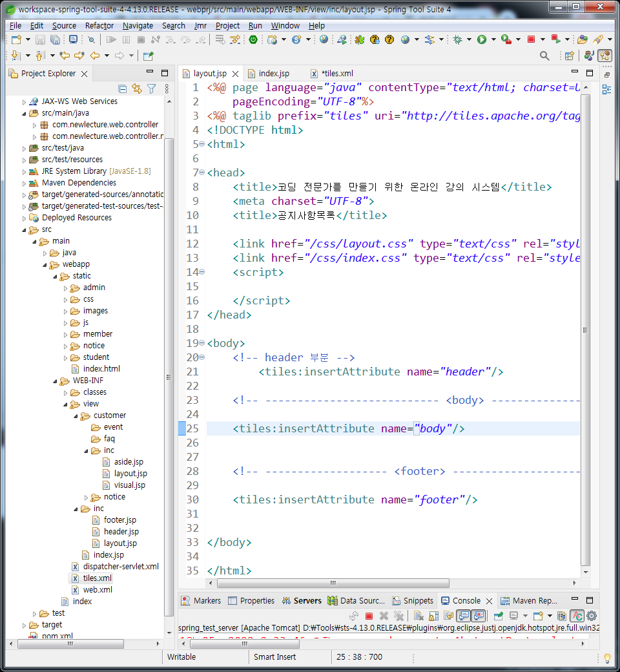Open the Servers view tab
The image size is (620, 672).
pyautogui.click(x=302, y=601)
